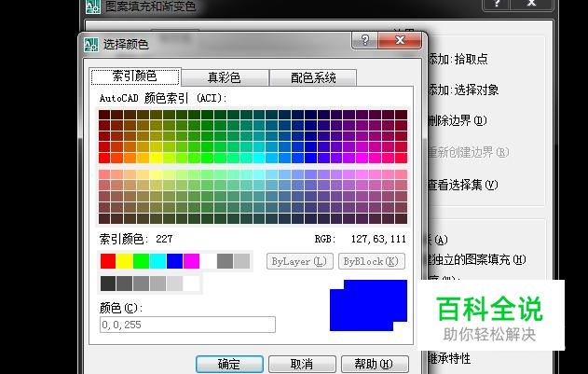Viewport: 588px width, 374px height.
Task: Click the 颜色(C) input field
Action: click(x=187, y=325)
